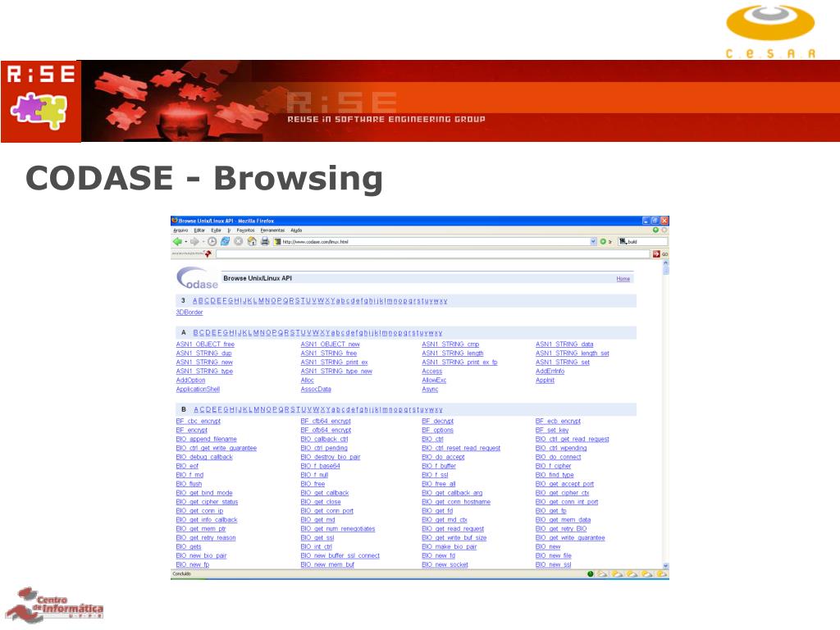Click the green Go button beside address bar
This screenshot has height=630, width=840.
tap(603, 242)
